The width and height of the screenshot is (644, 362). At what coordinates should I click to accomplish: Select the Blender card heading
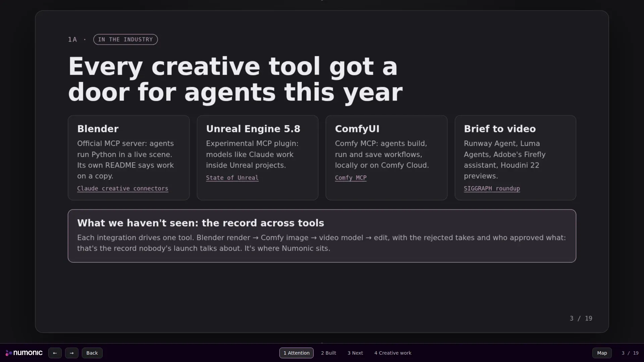coord(98,129)
